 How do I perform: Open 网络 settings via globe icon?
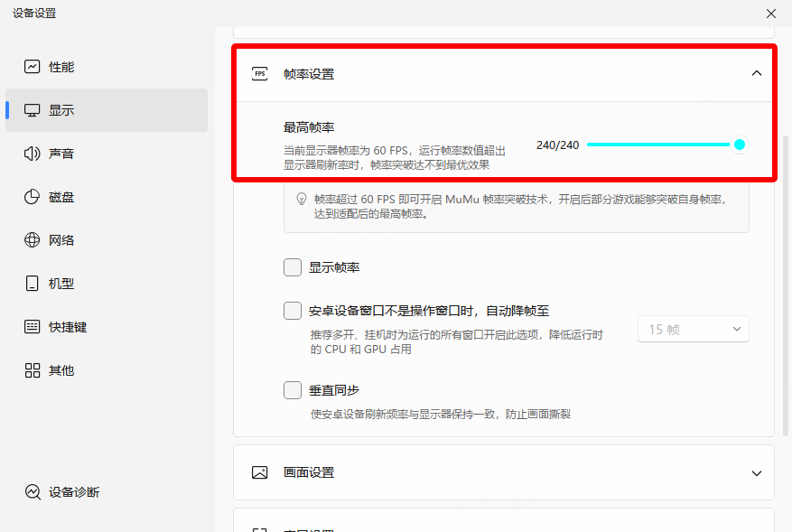pyautogui.click(x=33, y=240)
